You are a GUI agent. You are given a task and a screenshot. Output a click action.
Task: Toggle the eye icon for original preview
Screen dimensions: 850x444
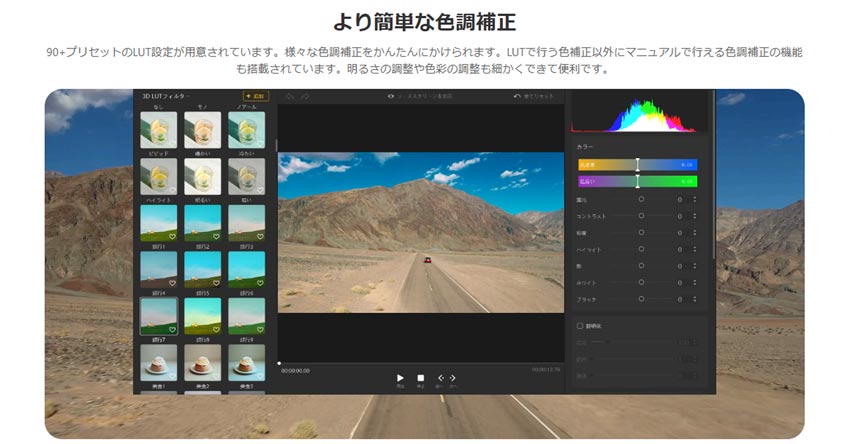pyautogui.click(x=391, y=96)
